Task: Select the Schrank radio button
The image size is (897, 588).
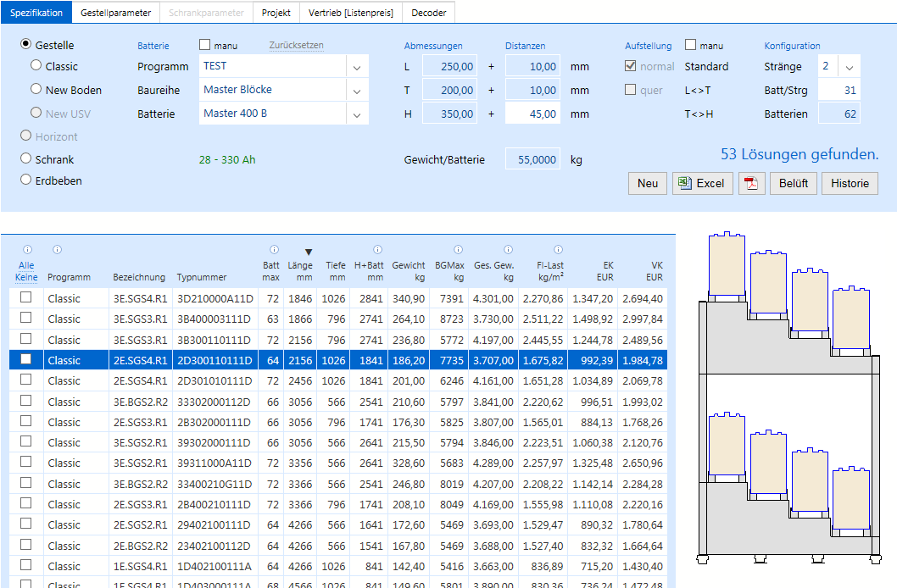Action: (x=26, y=158)
